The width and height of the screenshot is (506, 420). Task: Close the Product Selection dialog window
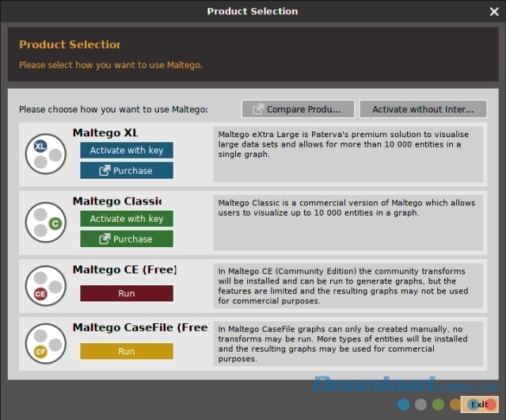click(493, 11)
